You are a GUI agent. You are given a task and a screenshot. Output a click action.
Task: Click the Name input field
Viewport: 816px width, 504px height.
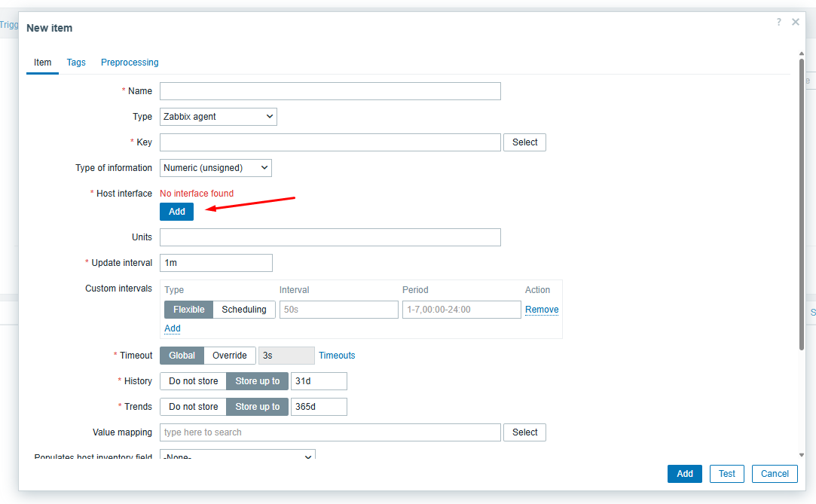(x=330, y=91)
